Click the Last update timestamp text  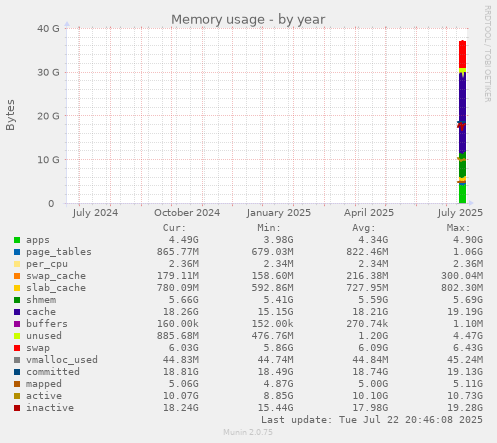pos(372,420)
